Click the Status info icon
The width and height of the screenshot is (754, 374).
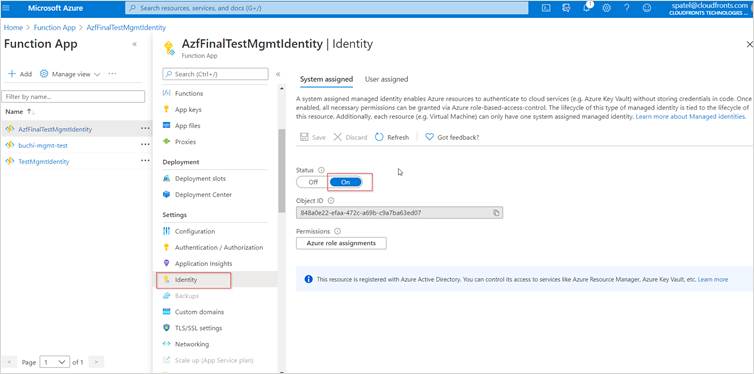(321, 170)
